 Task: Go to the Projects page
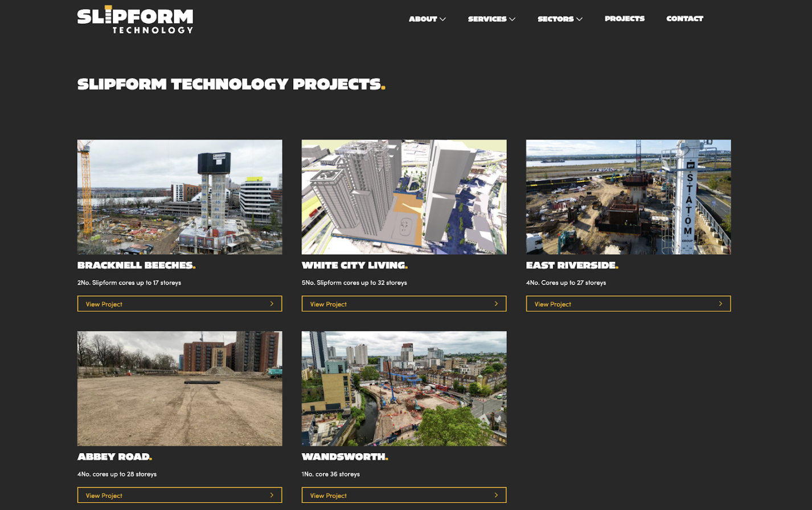pyautogui.click(x=625, y=19)
